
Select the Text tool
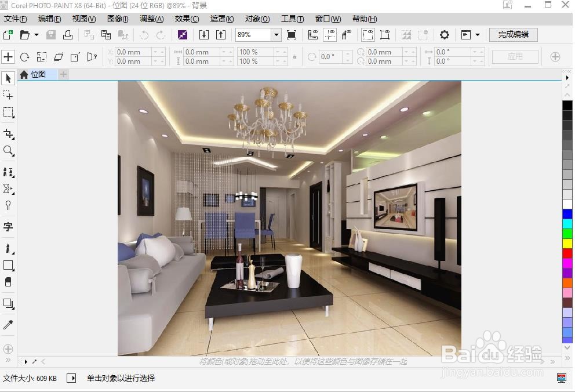(8, 226)
